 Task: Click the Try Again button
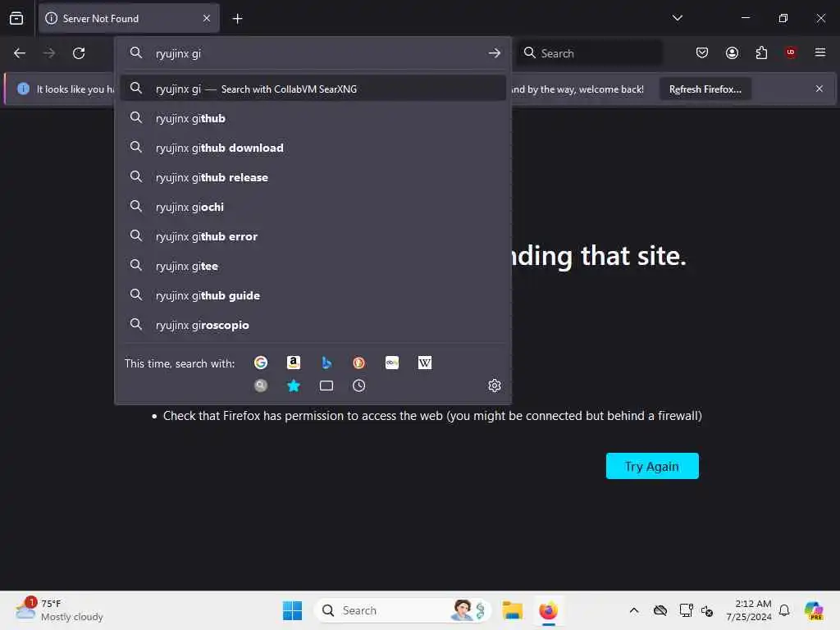tap(652, 466)
